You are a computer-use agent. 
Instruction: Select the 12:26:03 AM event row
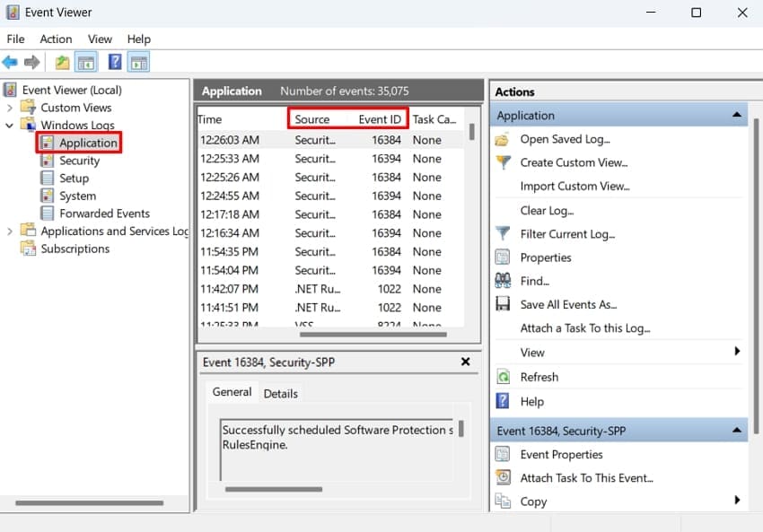[331, 140]
